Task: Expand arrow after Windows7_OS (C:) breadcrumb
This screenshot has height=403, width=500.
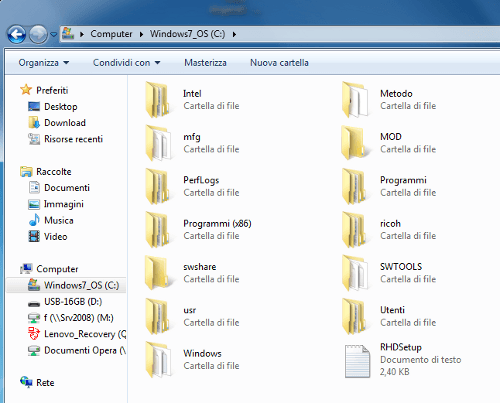Action: 234,34
